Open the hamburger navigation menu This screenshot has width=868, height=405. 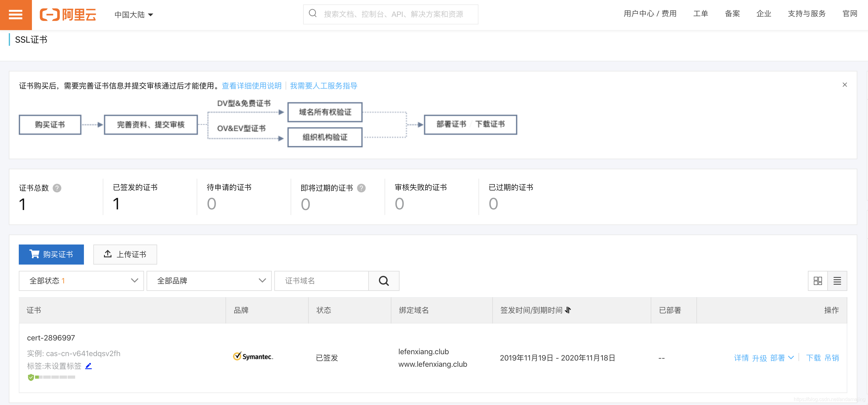[x=16, y=15]
